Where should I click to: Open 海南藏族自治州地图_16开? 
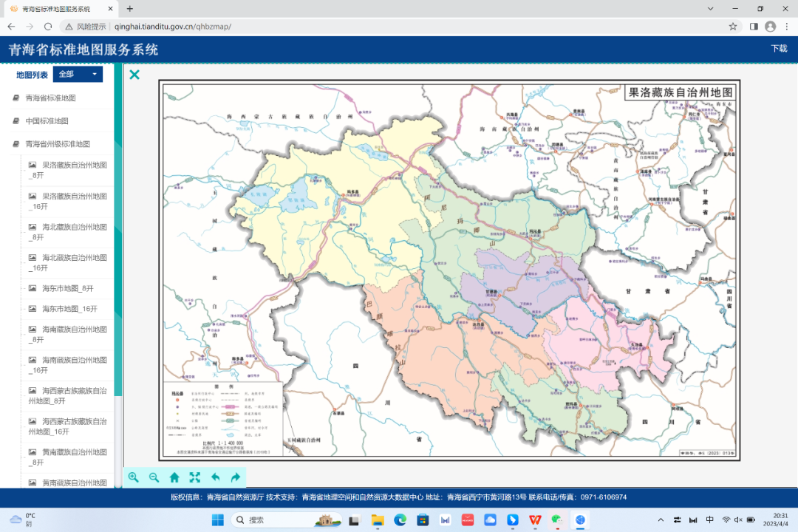pyautogui.click(x=68, y=365)
